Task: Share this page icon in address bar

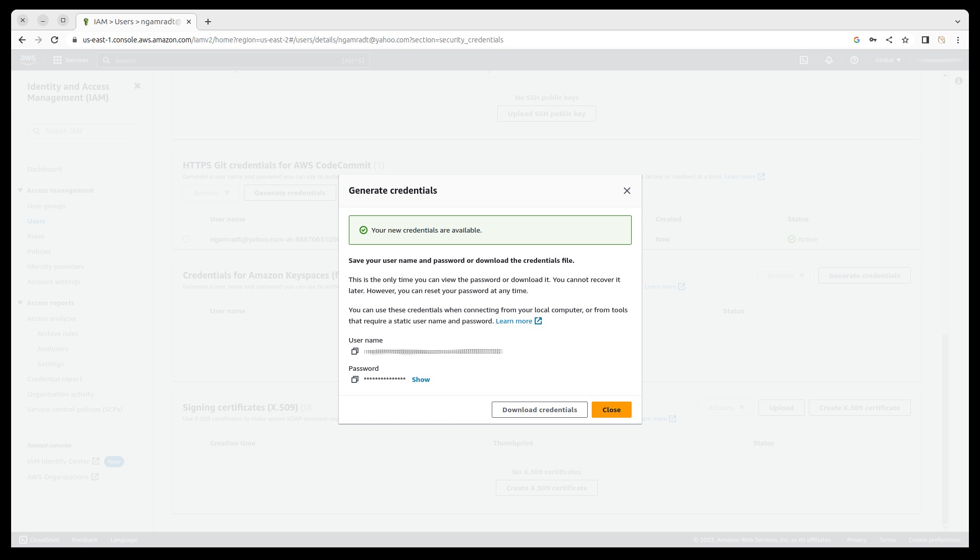Action: (x=889, y=40)
